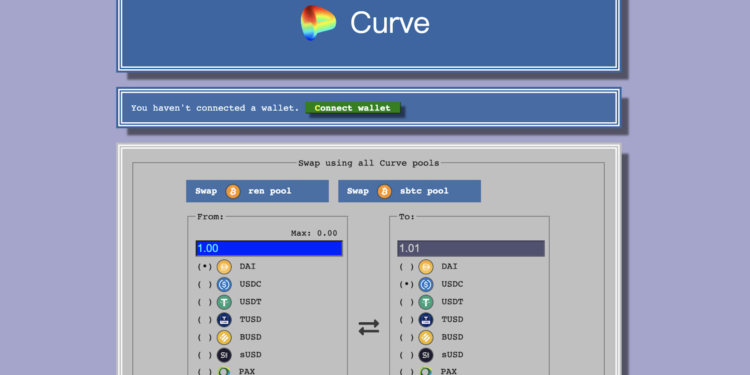Click the USDC coin icon in the From list
Screen dimensions: 750x375
tap(224, 285)
